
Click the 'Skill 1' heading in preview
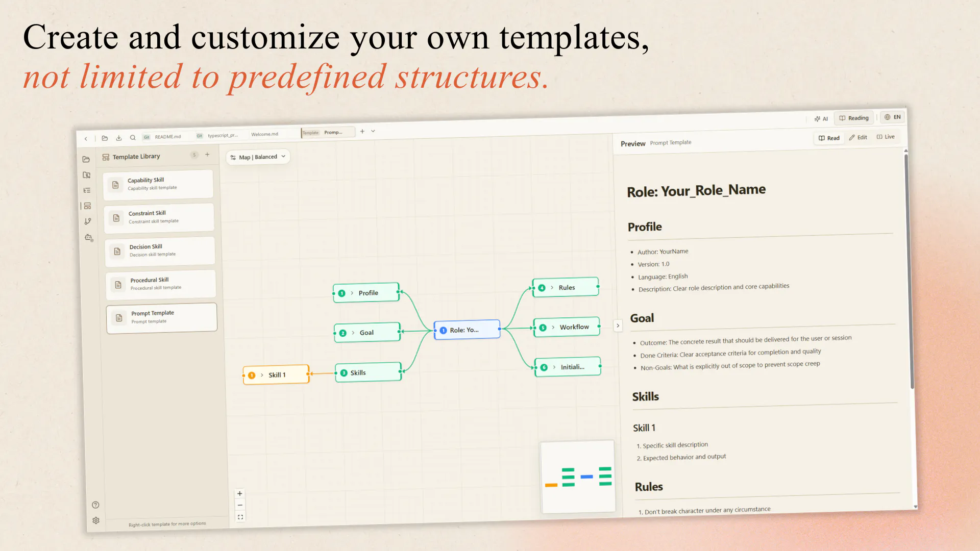click(644, 428)
